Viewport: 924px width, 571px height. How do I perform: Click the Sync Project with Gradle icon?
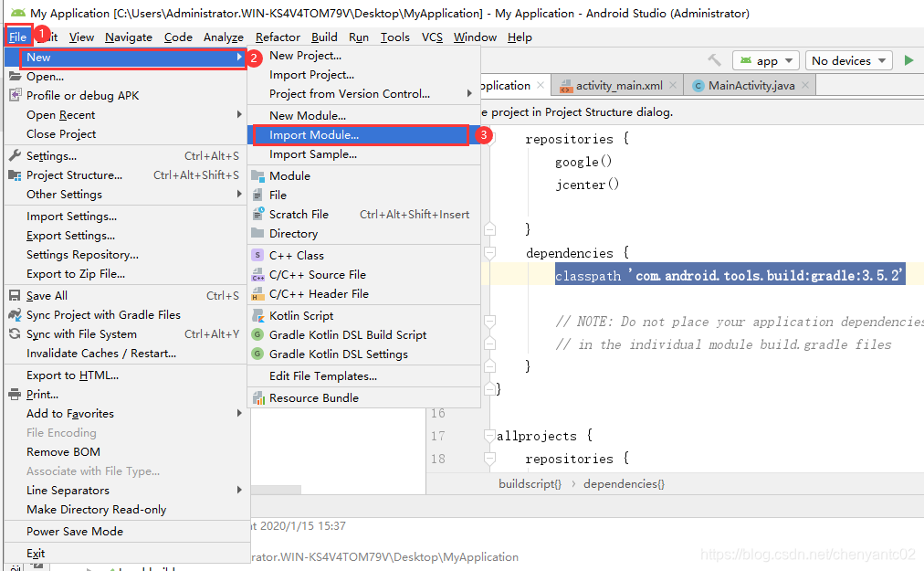click(x=15, y=314)
